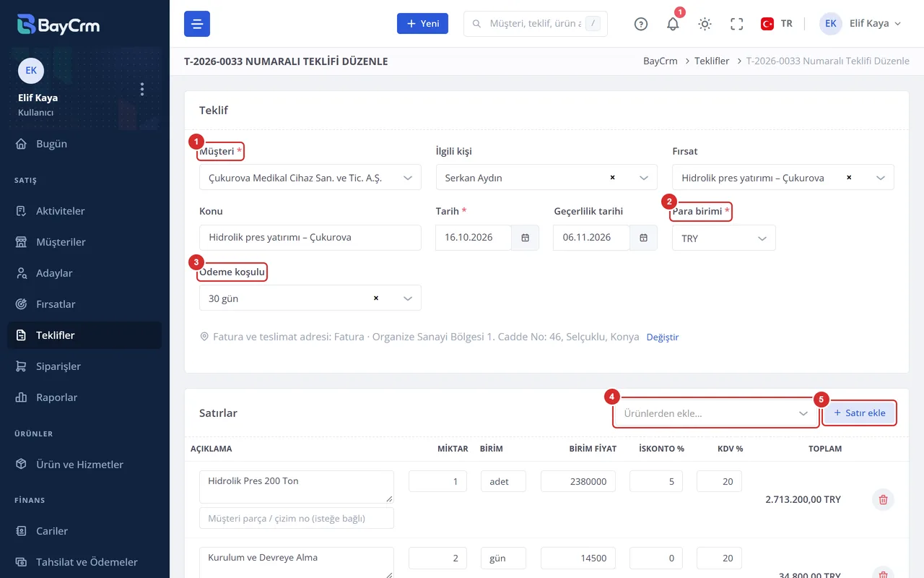Open the Ürünlerden ekle dropdown
Image resolution: width=924 pixels, height=578 pixels.
(716, 413)
